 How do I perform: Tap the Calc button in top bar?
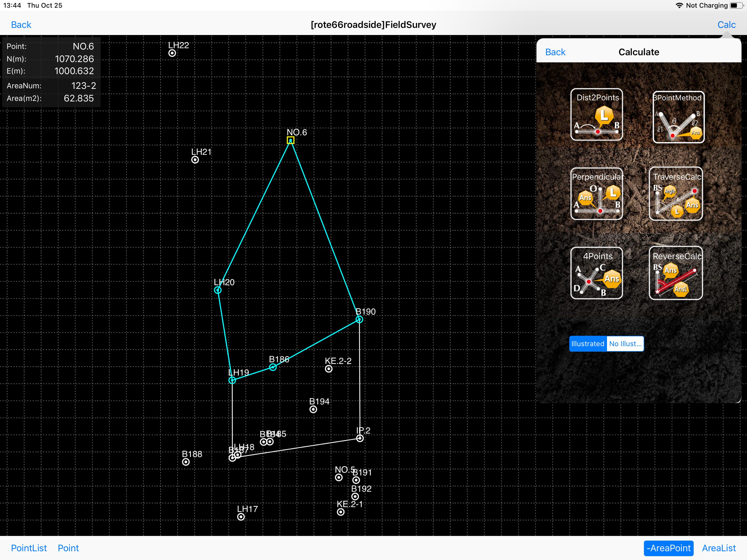click(x=726, y=25)
